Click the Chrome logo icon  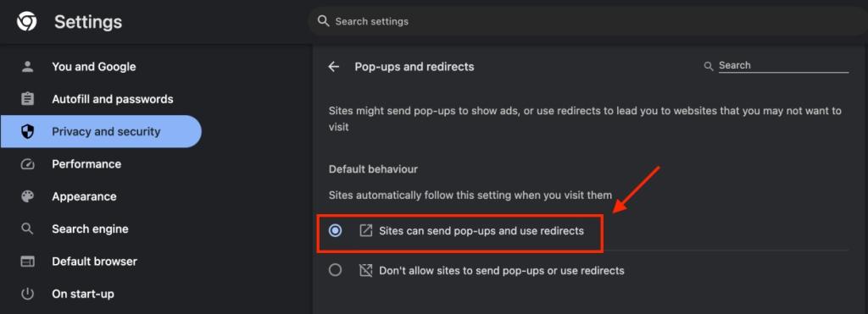click(x=26, y=22)
